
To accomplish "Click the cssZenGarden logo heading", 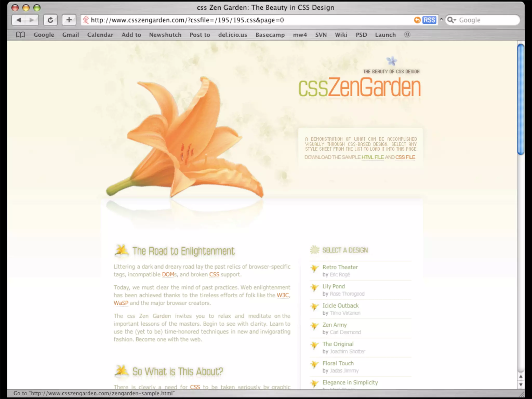I will coord(359,87).
